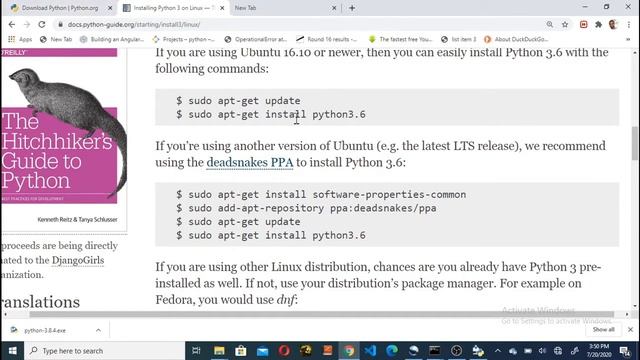Select the Installing Python 3 on Linux tab
The image size is (640, 360).
(173, 8)
